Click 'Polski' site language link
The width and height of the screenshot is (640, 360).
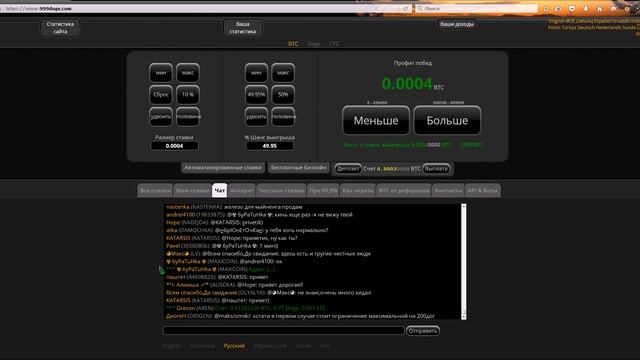click(554, 27)
